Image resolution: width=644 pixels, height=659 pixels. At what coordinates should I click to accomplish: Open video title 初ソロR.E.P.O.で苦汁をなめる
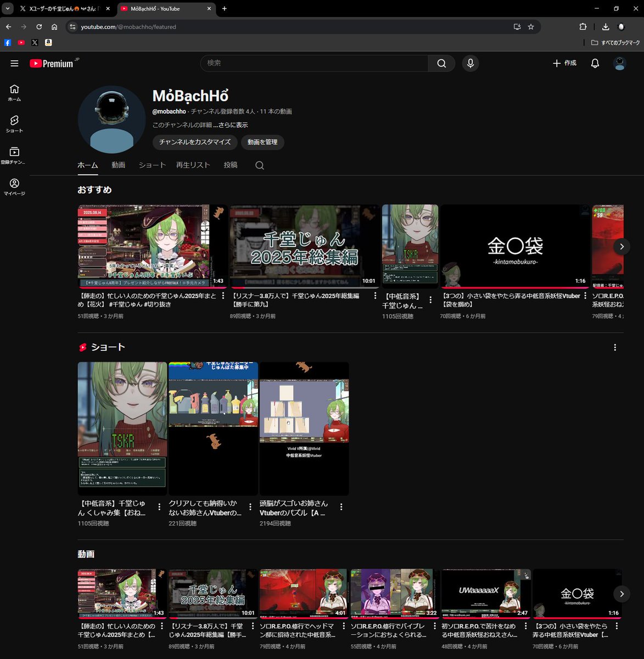479,630
